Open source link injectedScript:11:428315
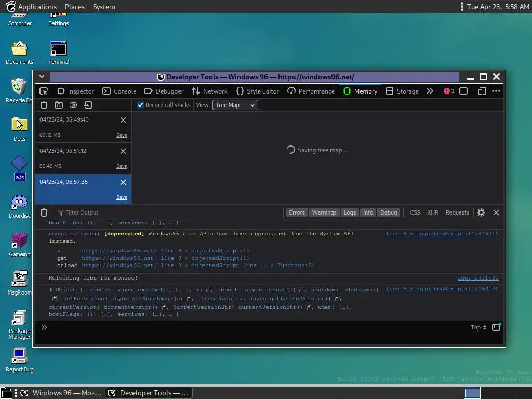Image resolution: width=532 pixels, height=399 pixels. (x=442, y=234)
